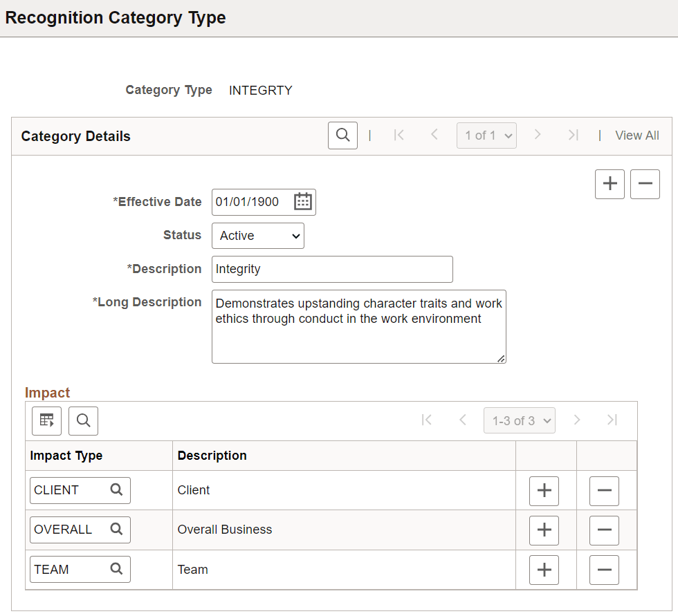Advance to the next Category Details row
Screen dimensions: 678x616
click(x=538, y=135)
